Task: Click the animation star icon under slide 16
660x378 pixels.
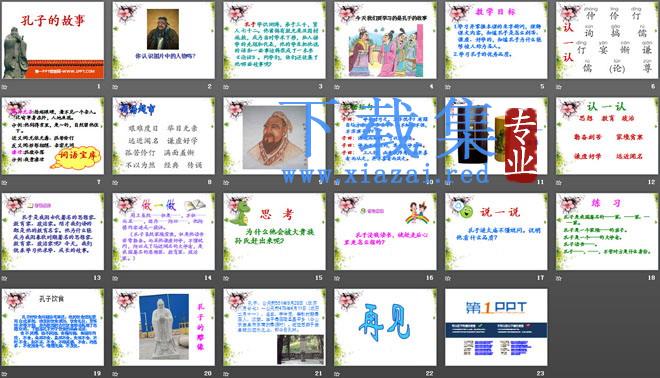Action: click(x=337, y=278)
